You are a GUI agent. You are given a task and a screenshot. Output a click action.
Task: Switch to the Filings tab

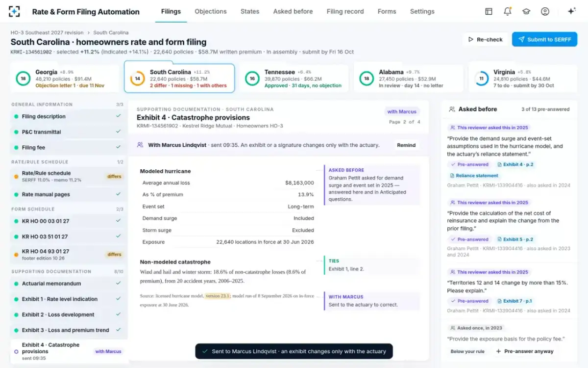pos(171,11)
